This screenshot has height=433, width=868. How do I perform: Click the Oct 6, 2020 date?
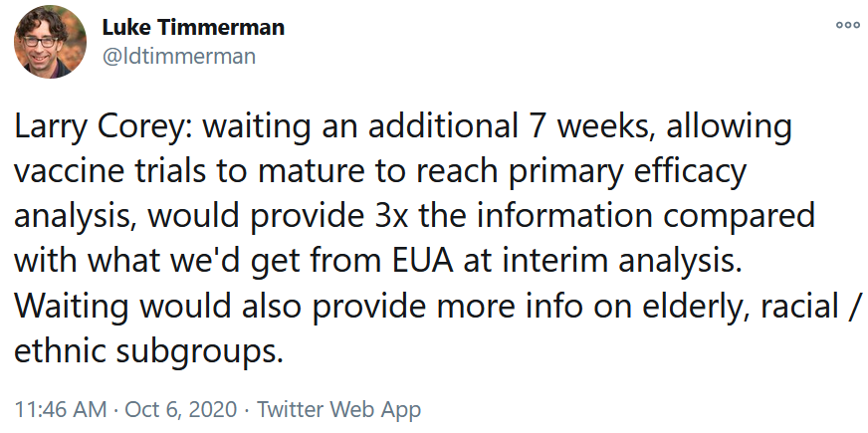click(181, 410)
